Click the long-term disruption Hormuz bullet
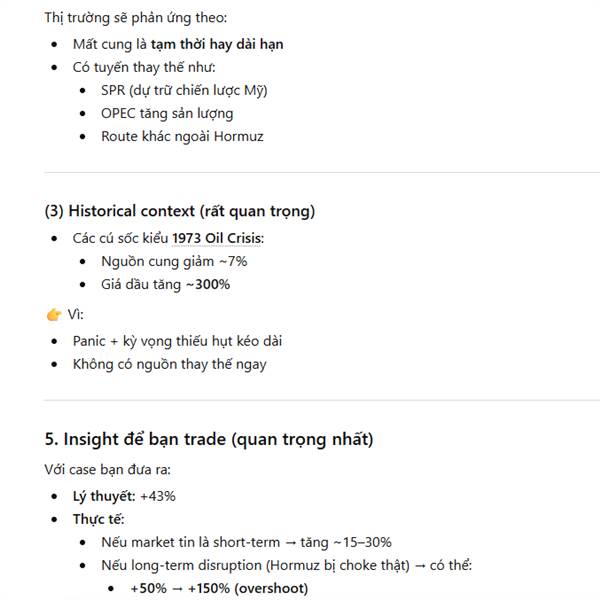Viewport: 600px width, 600px height. point(286,565)
